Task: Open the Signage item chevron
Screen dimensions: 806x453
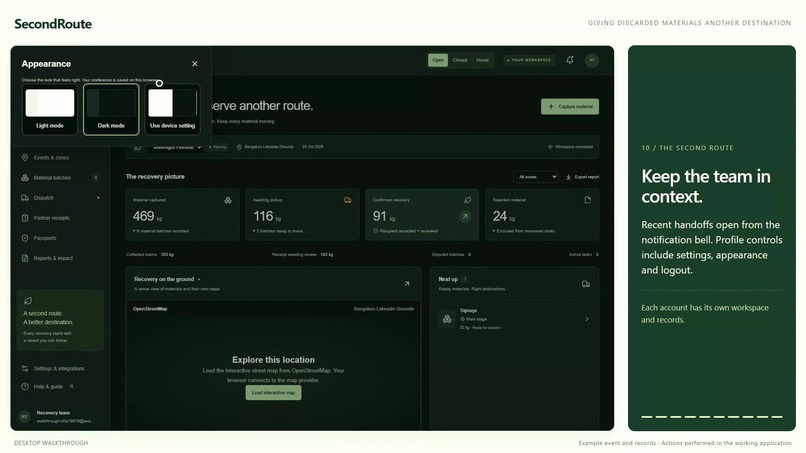Action: (x=587, y=319)
